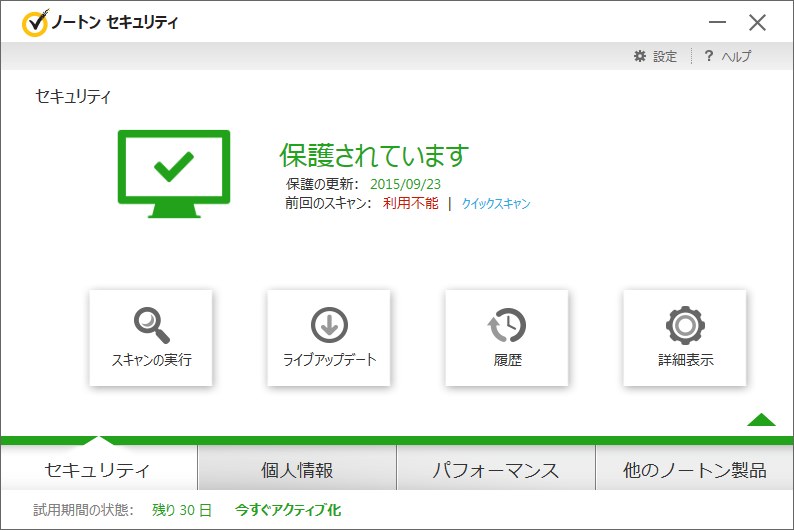
Task: Open the 履歴 history tile
Action: (x=507, y=338)
